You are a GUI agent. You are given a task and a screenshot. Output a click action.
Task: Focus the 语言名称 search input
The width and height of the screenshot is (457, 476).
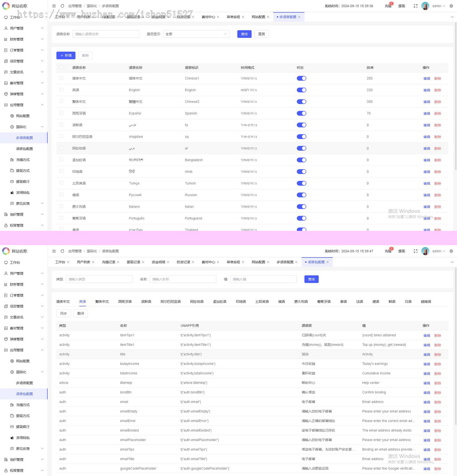[106, 34]
